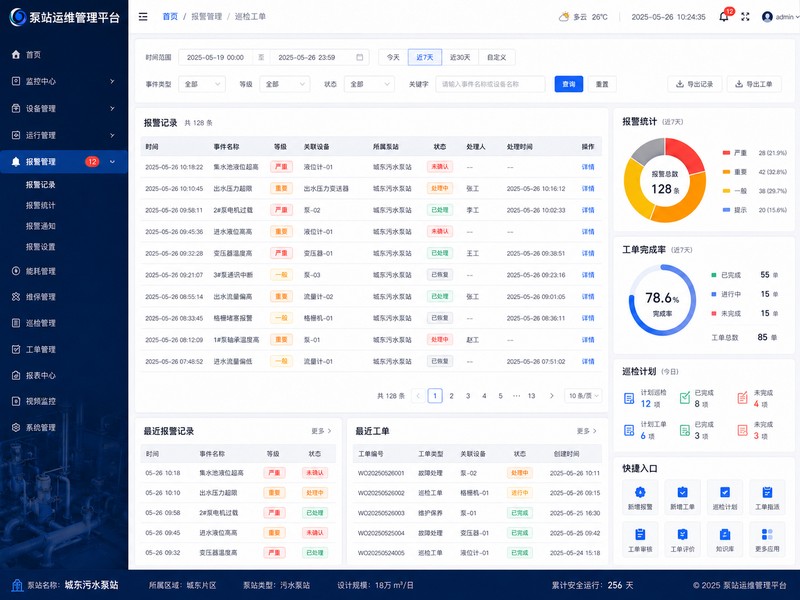
Task: Open the 巡检计划 shortcut icon
Action: (x=724, y=492)
